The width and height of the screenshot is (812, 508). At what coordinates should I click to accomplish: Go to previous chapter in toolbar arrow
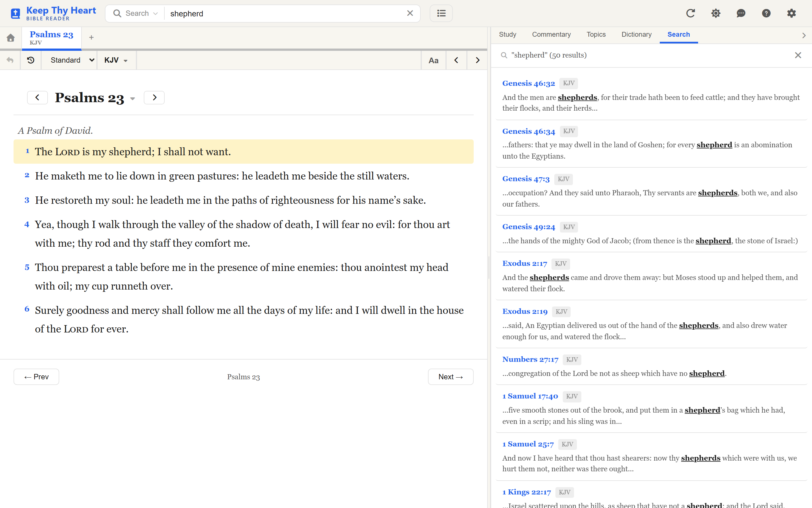(456, 60)
